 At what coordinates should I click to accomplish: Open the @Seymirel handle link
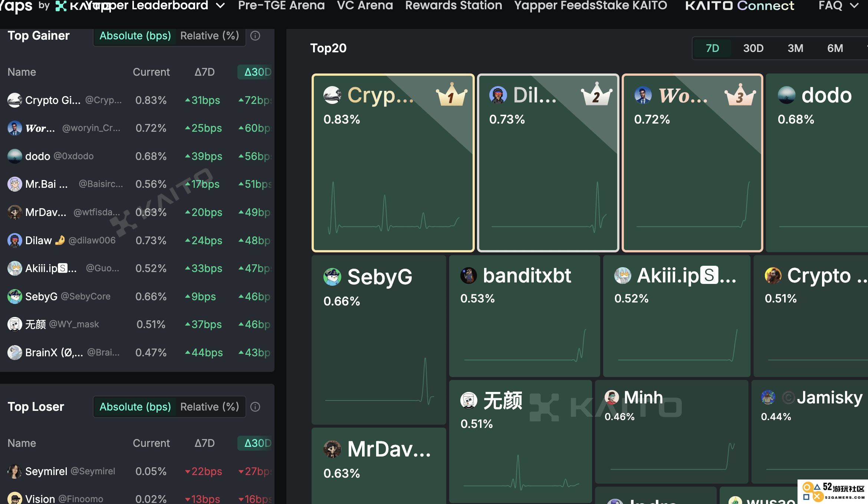(x=93, y=471)
